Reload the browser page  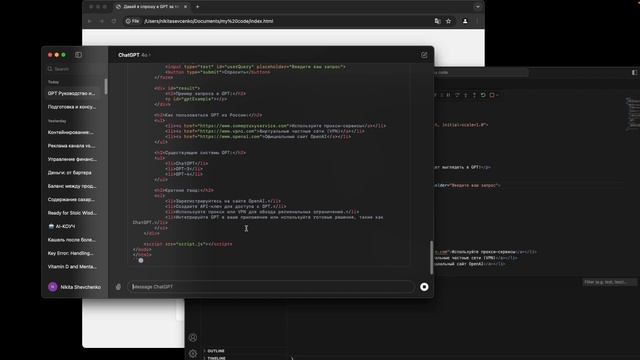click(114, 21)
